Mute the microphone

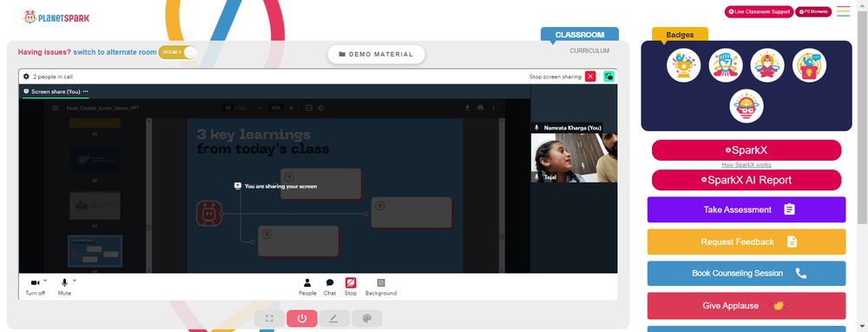[64, 287]
